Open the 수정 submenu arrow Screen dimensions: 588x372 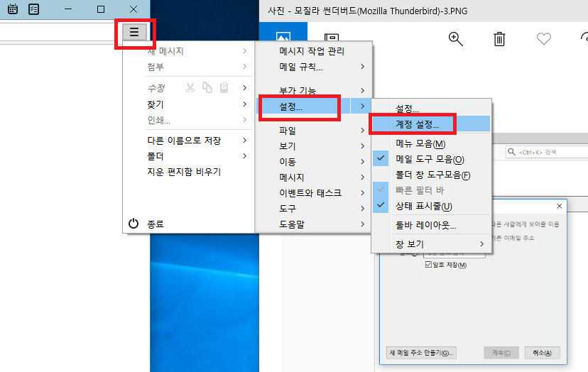(x=244, y=88)
